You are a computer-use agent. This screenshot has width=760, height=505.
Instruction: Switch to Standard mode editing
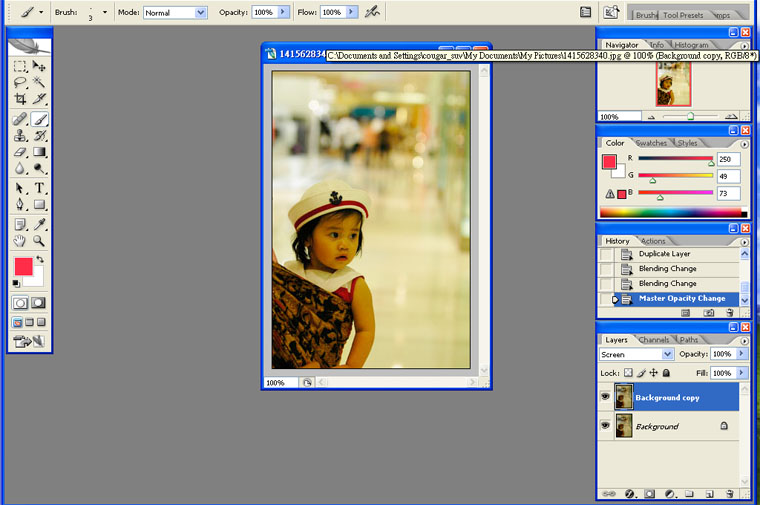[20, 303]
